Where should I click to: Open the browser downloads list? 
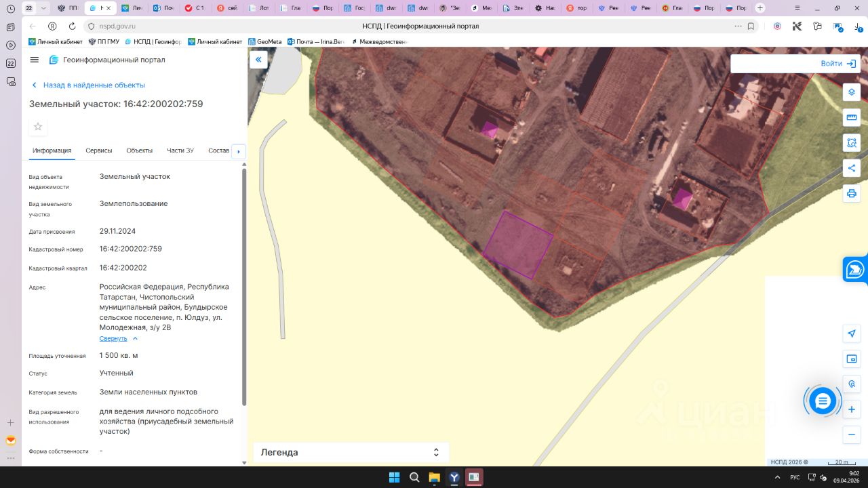(859, 26)
